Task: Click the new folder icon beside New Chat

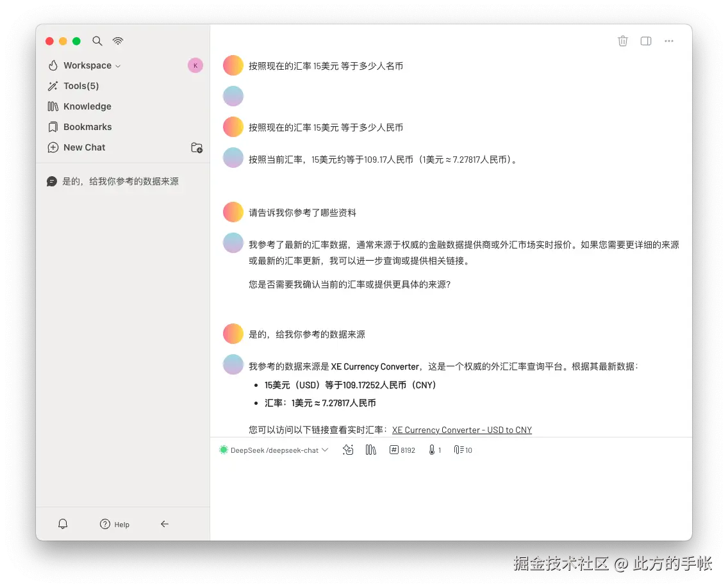Action: pos(196,147)
